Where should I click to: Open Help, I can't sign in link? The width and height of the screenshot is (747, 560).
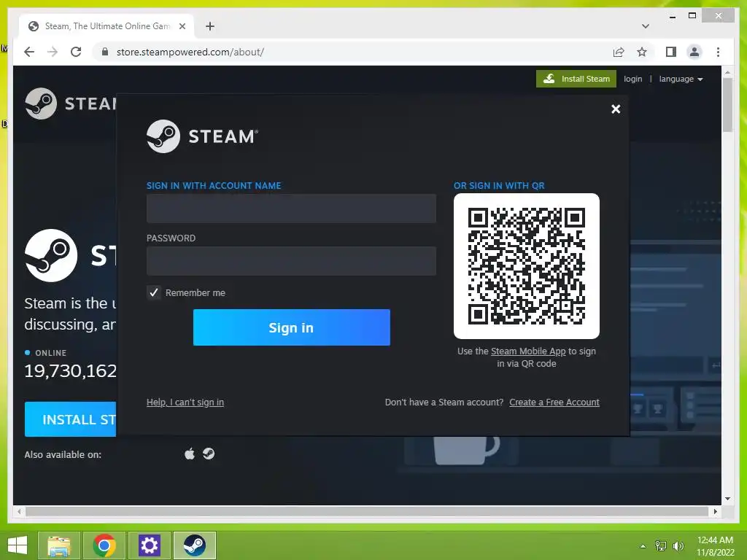(x=185, y=402)
